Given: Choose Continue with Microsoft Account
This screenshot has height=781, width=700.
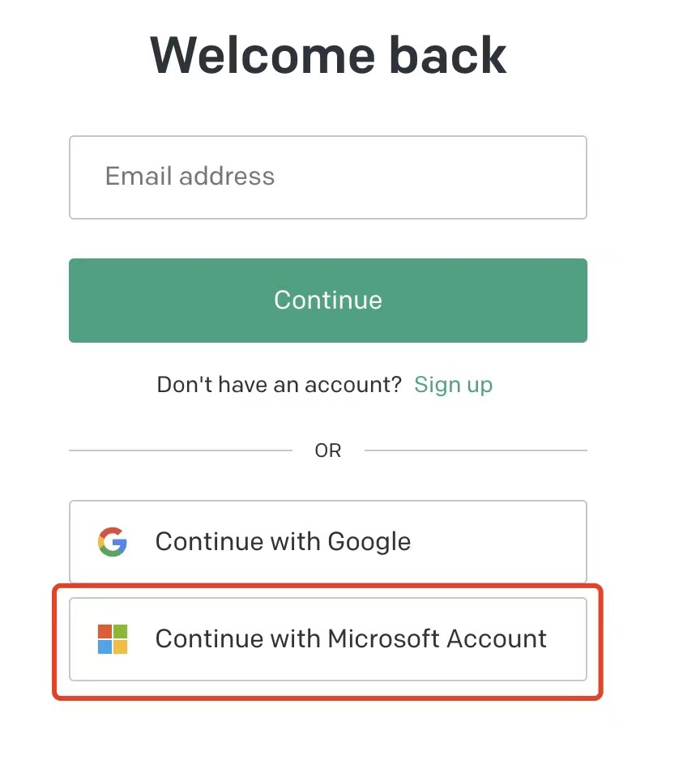Looking at the screenshot, I should (x=328, y=639).
